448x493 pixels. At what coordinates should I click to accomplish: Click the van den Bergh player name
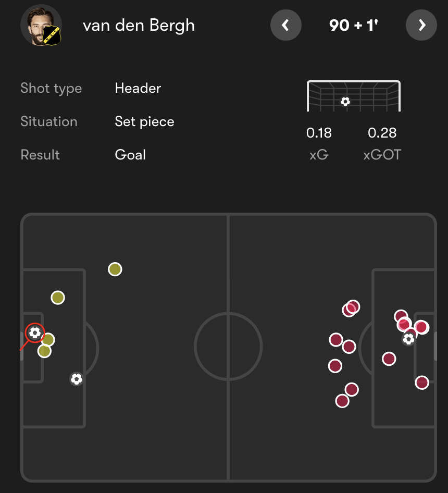point(139,25)
